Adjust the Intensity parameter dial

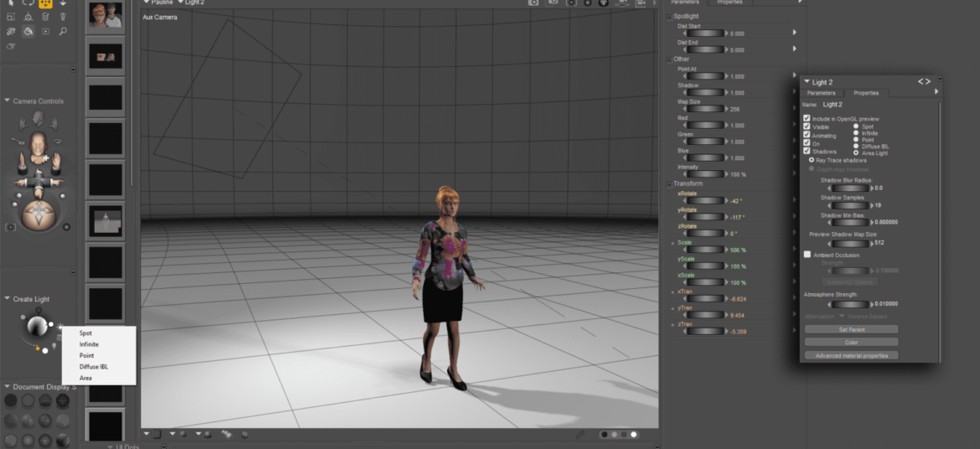click(x=705, y=174)
